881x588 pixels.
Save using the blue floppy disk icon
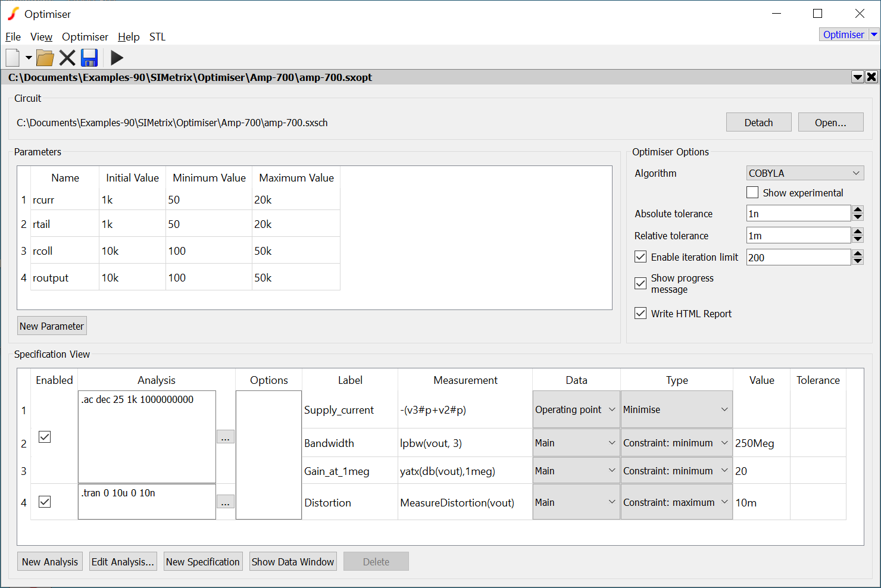[89, 58]
